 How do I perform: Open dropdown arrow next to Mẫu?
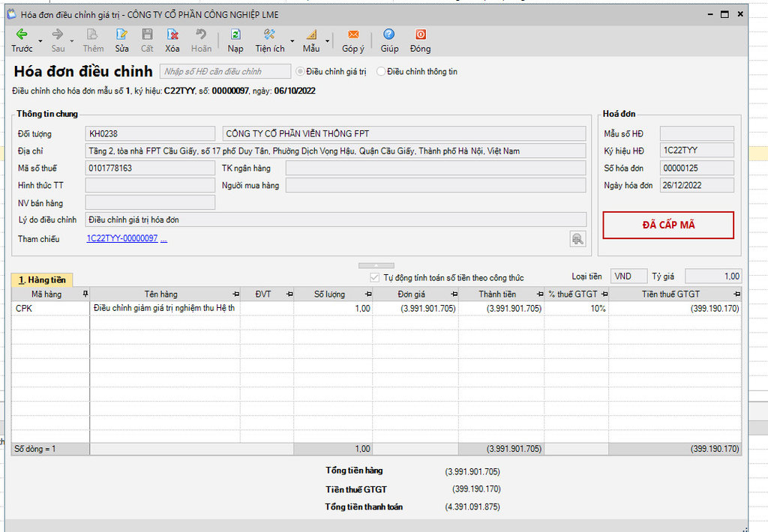coord(327,40)
